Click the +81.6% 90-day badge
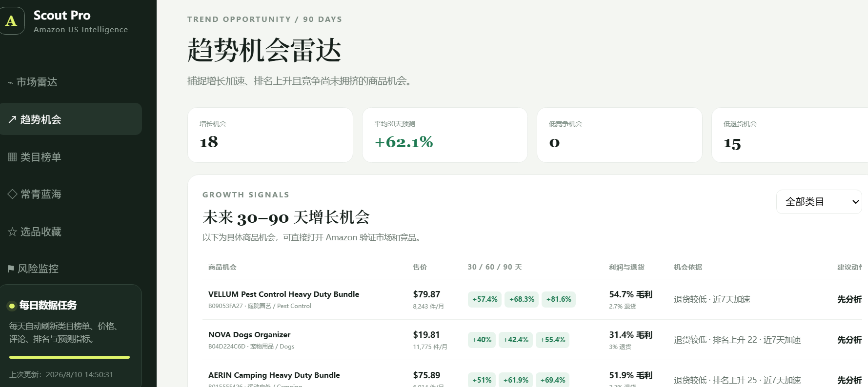The height and width of the screenshot is (387, 868). [x=559, y=299]
